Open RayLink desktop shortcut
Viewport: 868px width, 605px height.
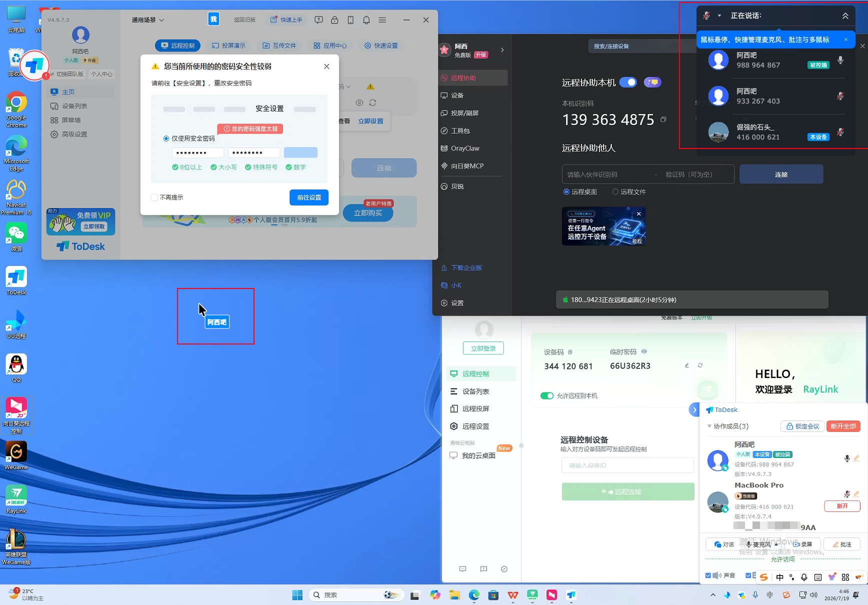point(16,499)
